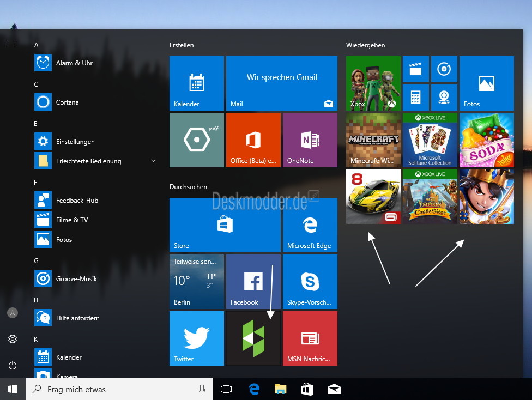The width and height of the screenshot is (532, 400).
Task: Open the Store tile
Action: point(225,225)
